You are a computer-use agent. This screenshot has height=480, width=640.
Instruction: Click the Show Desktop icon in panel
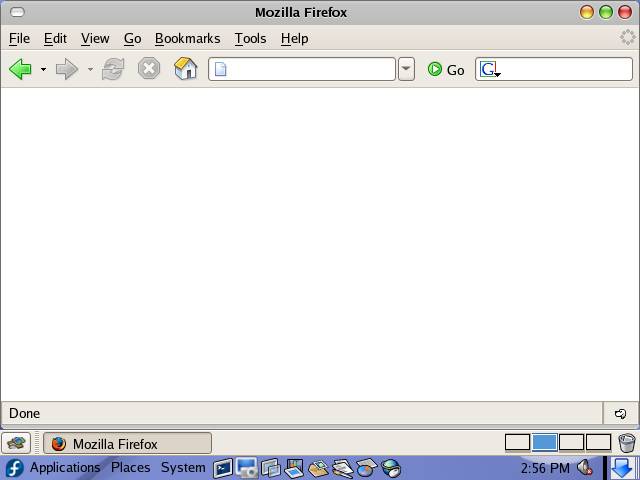pos(16,443)
